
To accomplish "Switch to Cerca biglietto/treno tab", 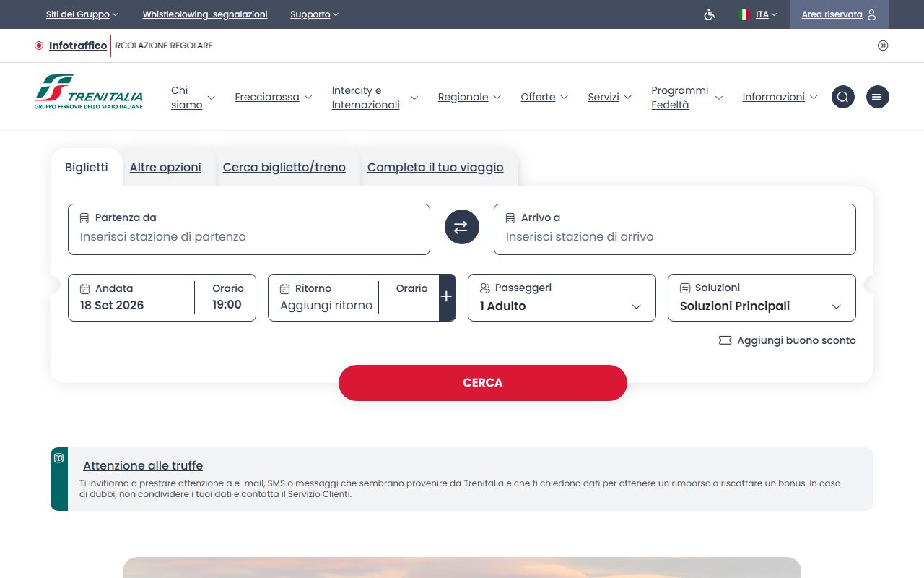I will (284, 168).
